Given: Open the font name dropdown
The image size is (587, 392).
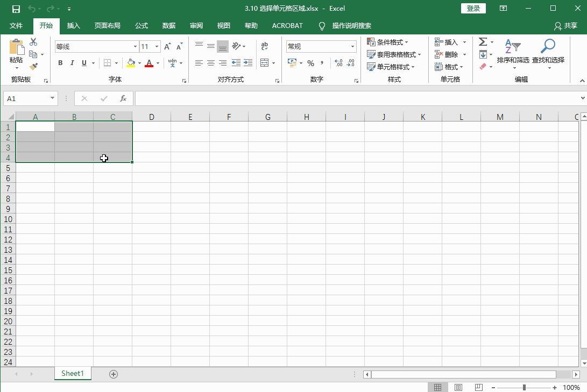Looking at the screenshot, I should 135,46.
